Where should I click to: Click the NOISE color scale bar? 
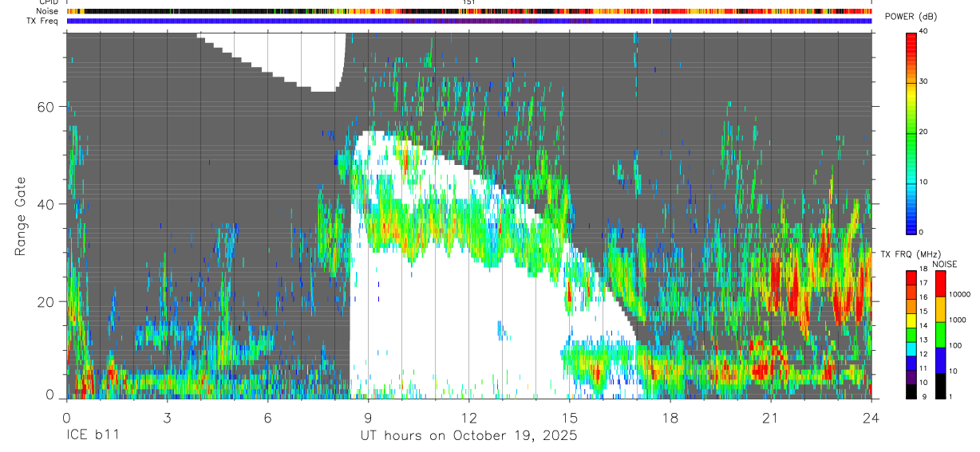[x=939, y=334]
